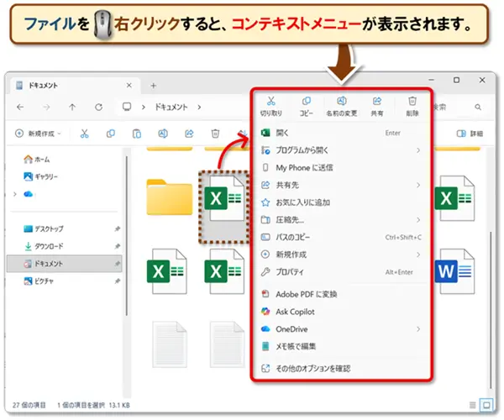Image resolution: width=504 pixels, height=420 pixels.
Task: Expand the 共有先 submenu chevron
Action: click(x=418, y=185)
